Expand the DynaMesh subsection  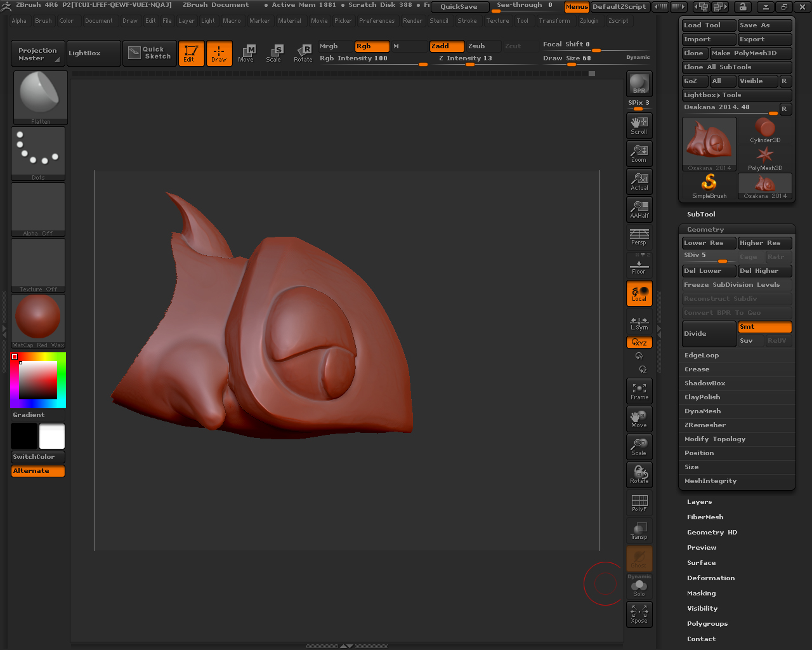click(702, 411)
